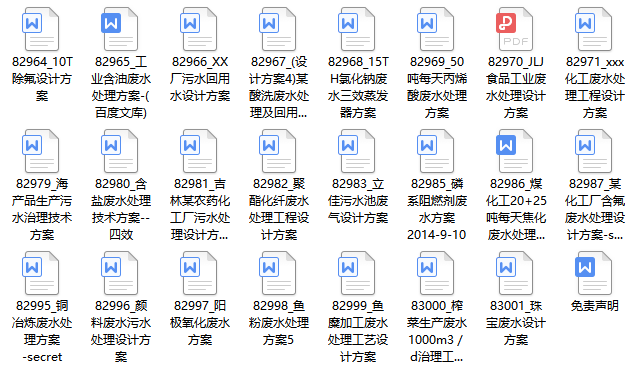Click file name '82998_鱼粉废水处理方案5'
Screen dimensions: 633x371
[x=279, y=323]
